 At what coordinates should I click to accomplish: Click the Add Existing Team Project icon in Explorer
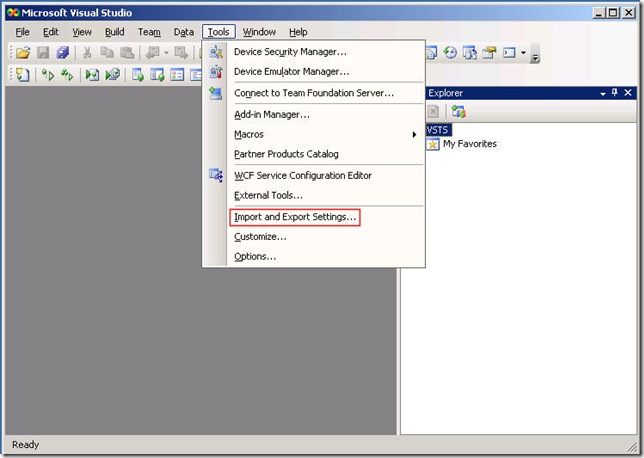[x=458, y=111]
